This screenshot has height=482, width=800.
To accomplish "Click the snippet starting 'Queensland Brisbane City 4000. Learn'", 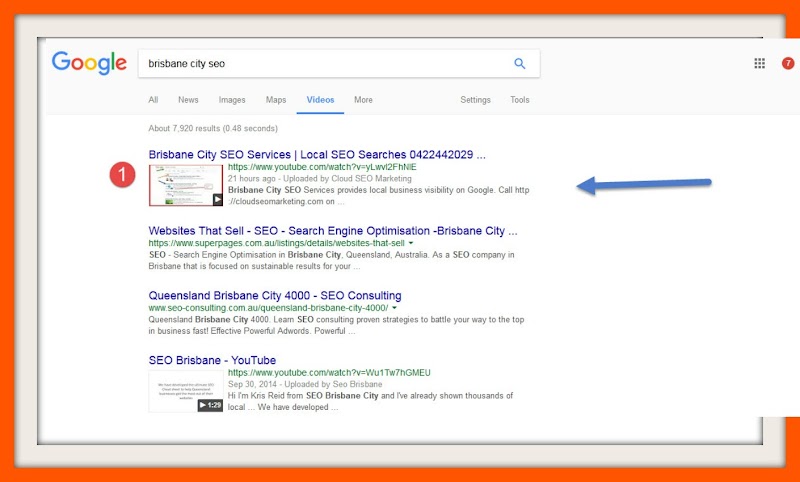I will pyautogui.click(x=336, y=325).
